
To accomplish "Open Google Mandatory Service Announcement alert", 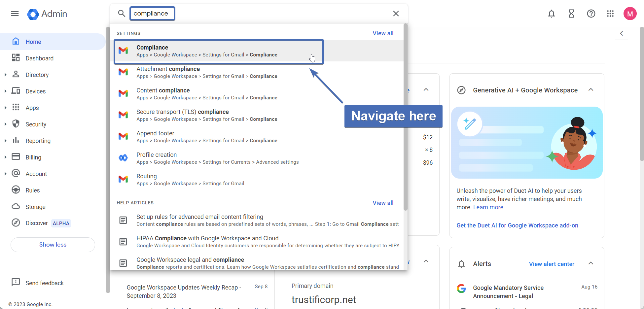I will click(x=508, y=292).
